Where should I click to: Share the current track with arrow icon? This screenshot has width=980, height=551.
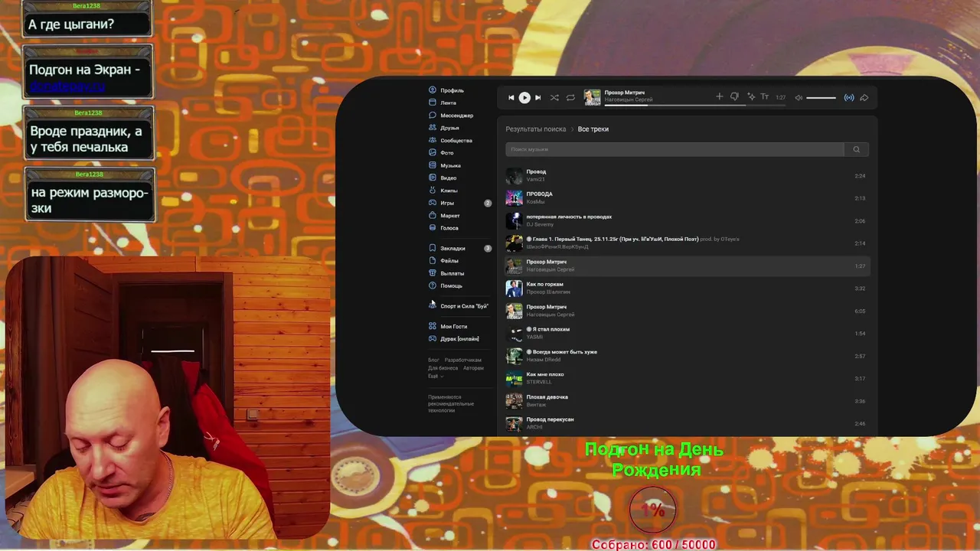pos(864,97)
